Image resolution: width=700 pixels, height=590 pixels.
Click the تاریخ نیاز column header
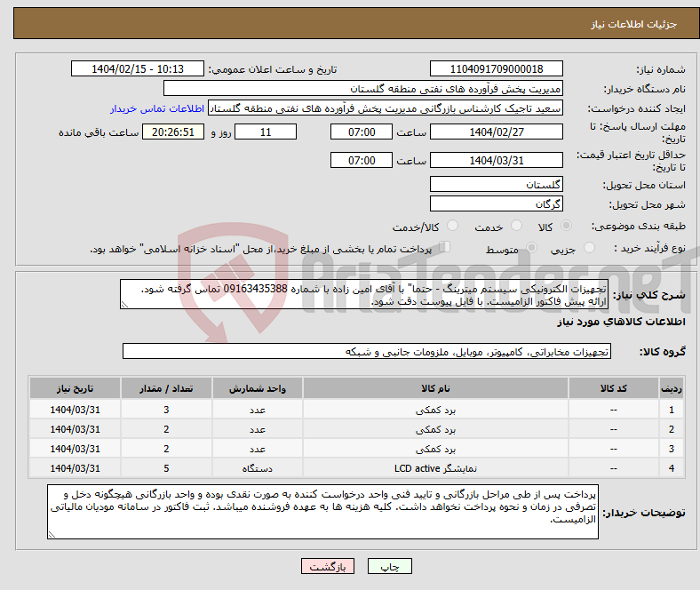point(75,388)
